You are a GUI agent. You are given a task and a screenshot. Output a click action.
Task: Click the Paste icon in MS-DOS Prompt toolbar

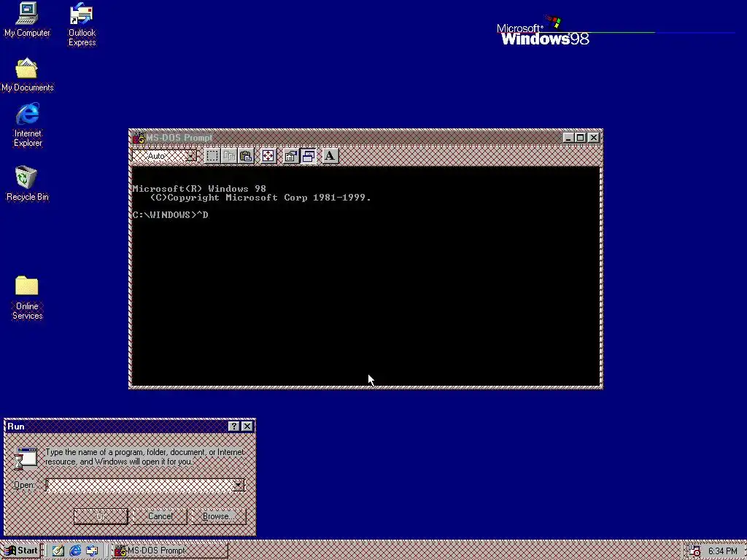point(246,156)
